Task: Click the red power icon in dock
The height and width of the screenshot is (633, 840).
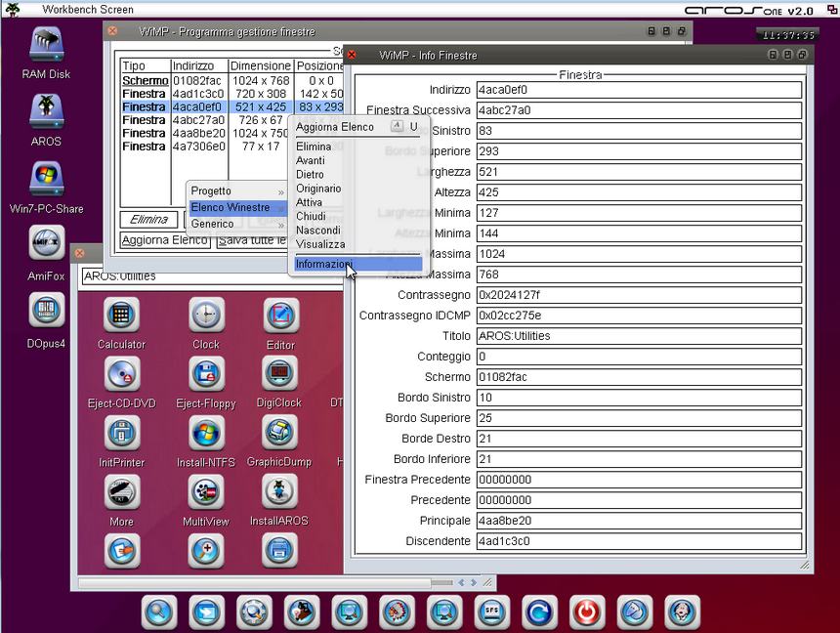Action: [x=587, y=612]
